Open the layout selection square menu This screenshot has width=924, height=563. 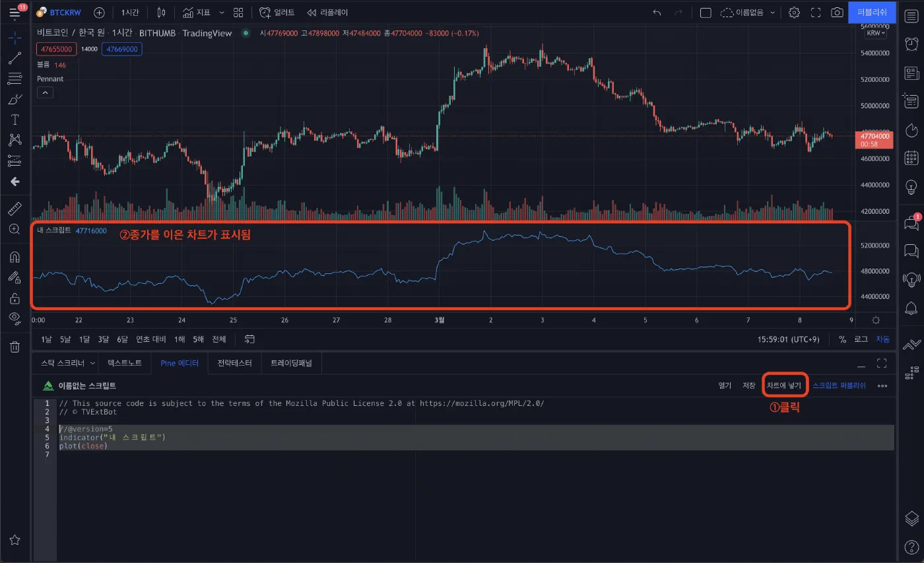(706, 13)
